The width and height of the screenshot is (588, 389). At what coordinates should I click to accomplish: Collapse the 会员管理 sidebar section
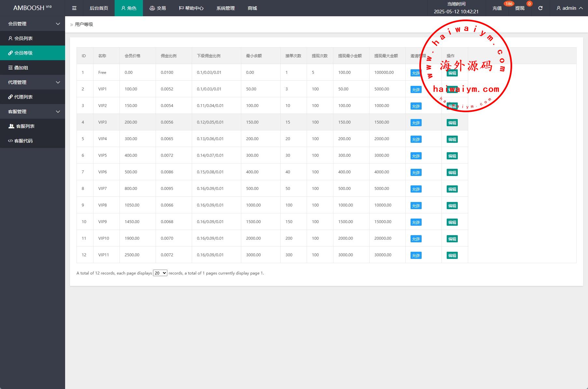point(33,24)
